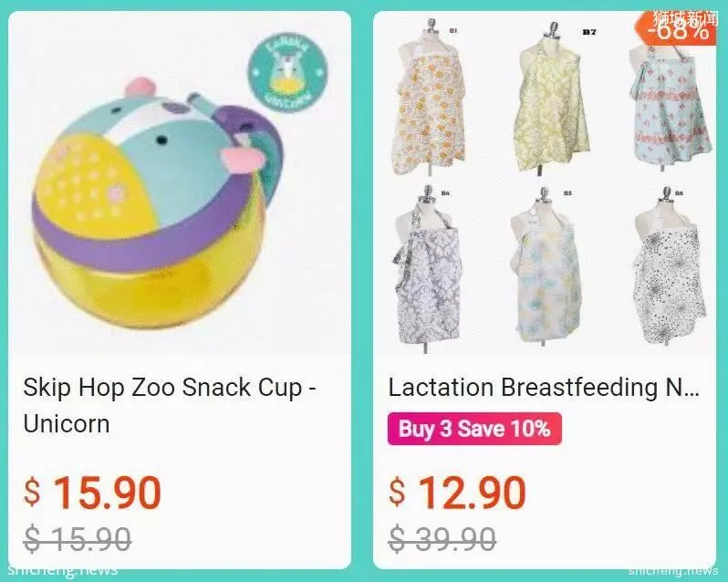Click the $12.90 sale price

click(457, 493)
